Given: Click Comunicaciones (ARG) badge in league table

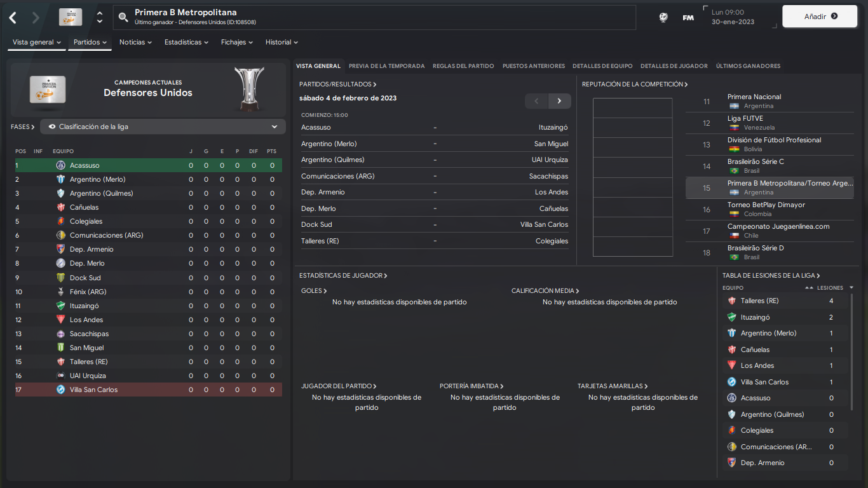Looking at the screenshot, I should tap(60, 235).
